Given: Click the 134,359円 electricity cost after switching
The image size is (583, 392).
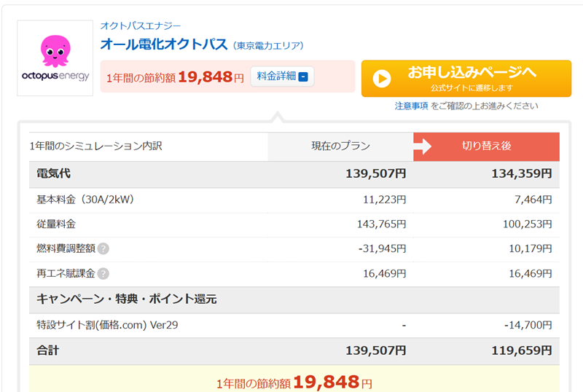Looking at the screenshot, I should click(522, 173).
